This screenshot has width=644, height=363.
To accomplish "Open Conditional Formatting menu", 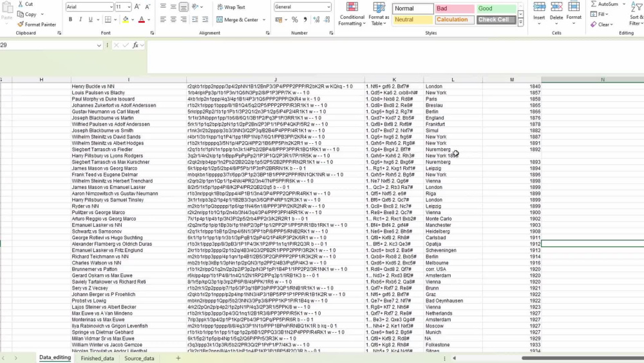I will click(352, 14).
